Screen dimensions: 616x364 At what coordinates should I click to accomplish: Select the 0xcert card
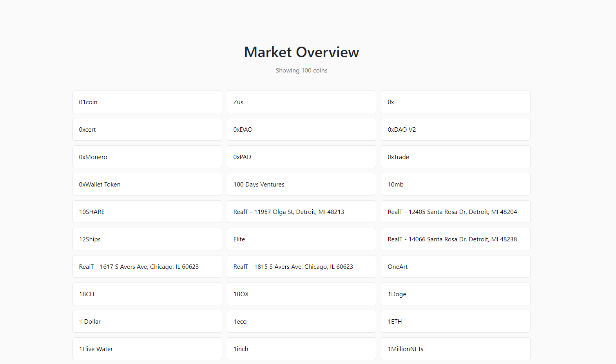pos(147,129)
